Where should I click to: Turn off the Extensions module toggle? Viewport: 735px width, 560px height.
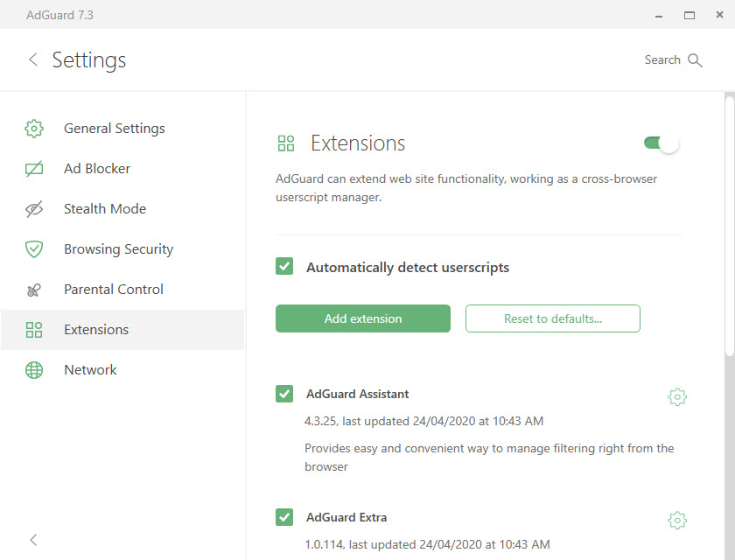coord(661,143)
